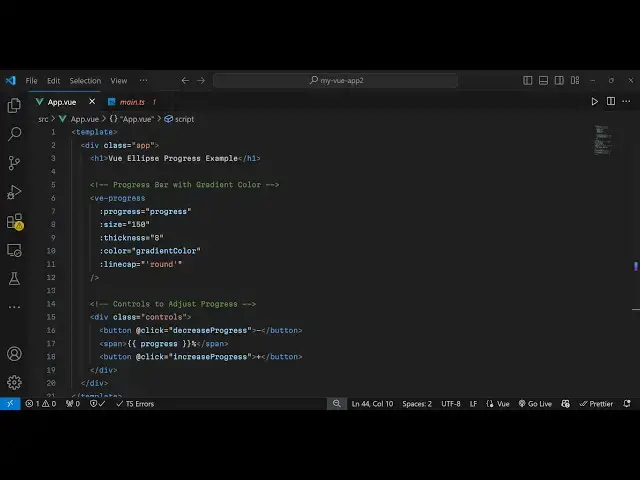Open the Selection menu
Viewport: 640px width, 480px height.
tap(85, 81)
